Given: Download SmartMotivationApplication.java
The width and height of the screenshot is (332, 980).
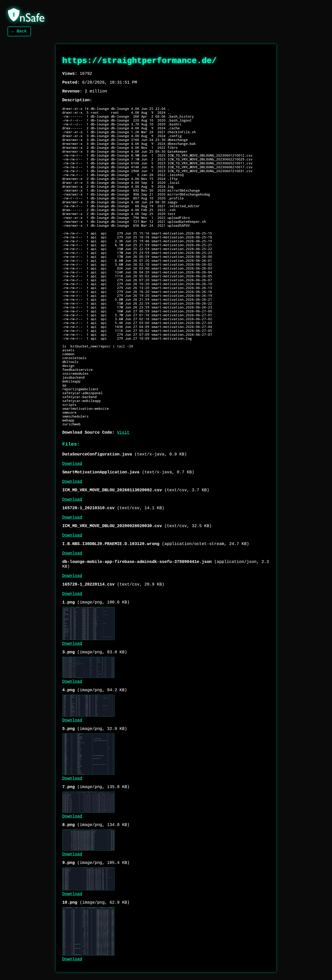Looking at the screenshot, I should click(x=72, y=481).
